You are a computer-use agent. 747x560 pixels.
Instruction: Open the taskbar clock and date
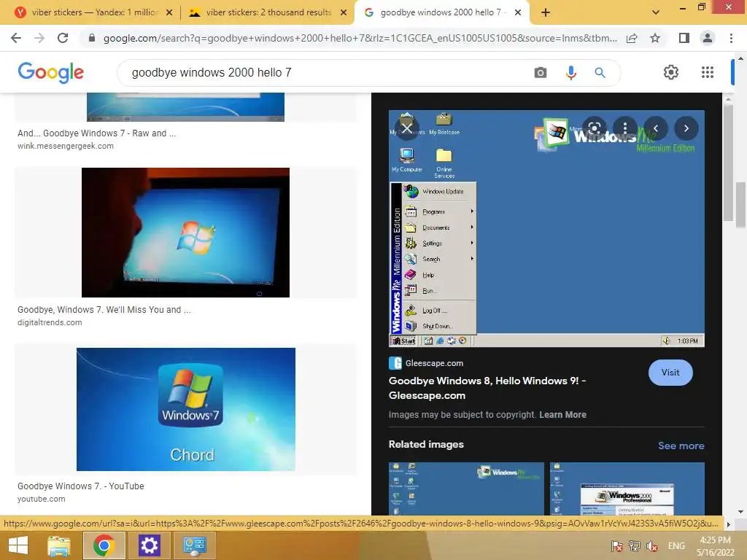pos(715,546)
